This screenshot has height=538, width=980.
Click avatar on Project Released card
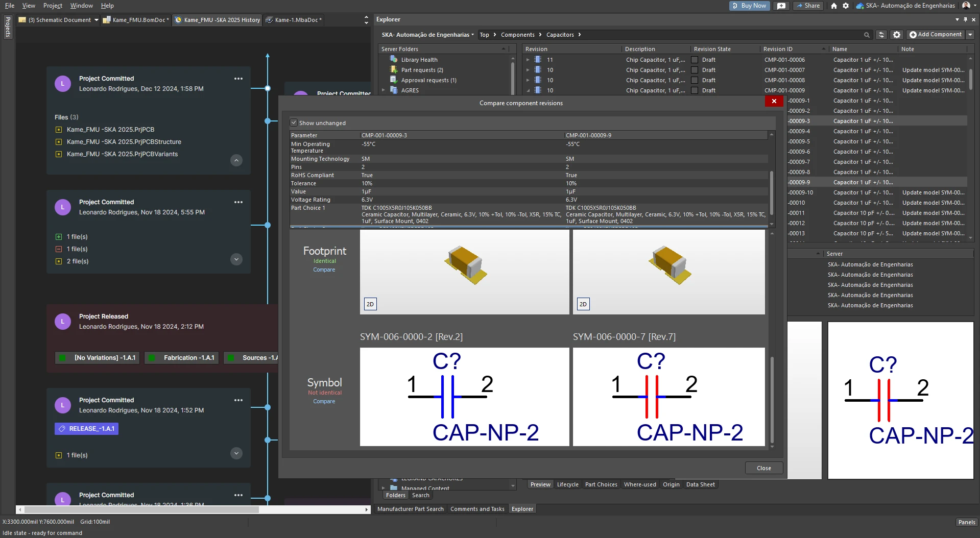point(63,322)
